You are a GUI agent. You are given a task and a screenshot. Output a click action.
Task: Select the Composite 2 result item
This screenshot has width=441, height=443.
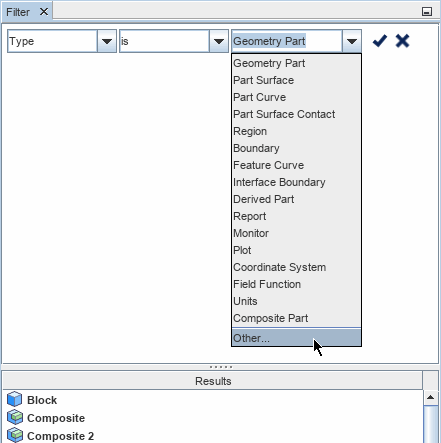click(60, 436)
